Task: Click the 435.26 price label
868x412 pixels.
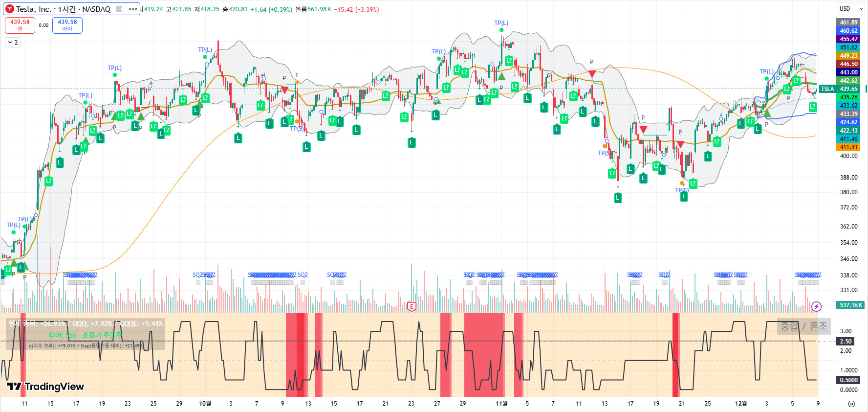Action: click(x=848, y=97)
